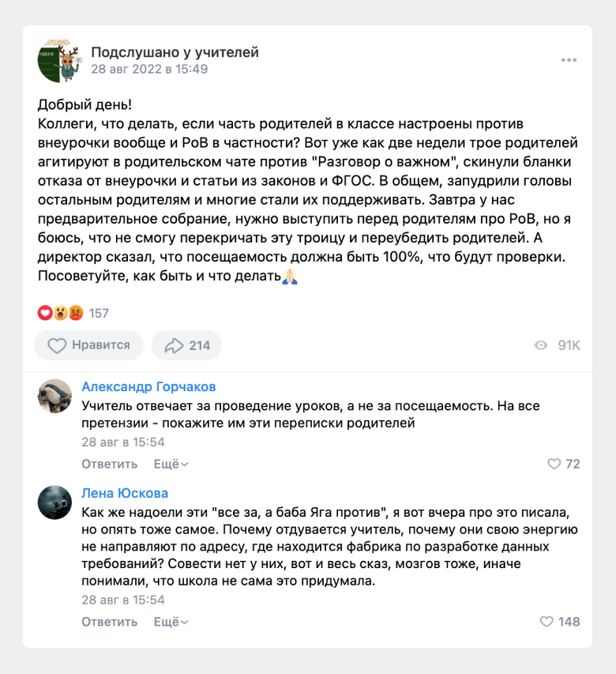The image size is (616, 674).
Task: Click Александр Горчаков's avatar picture
Action: (54, 396)
